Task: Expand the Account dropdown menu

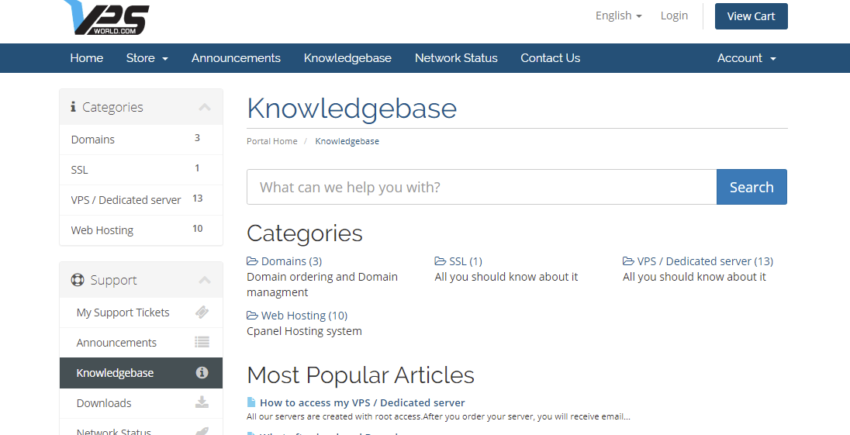Action: point(746,58)
